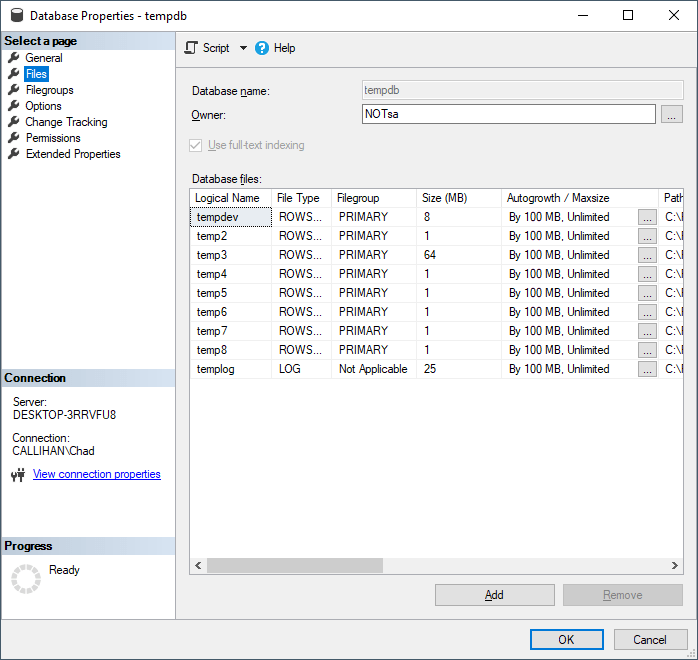
Task: Select the temp3 logical name cell
Action: click(230, 255)
